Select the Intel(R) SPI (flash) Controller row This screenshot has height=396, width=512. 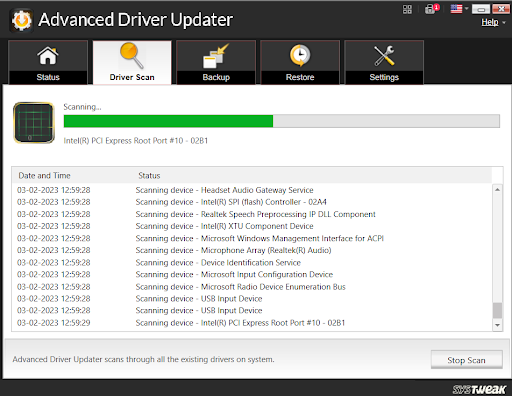click(x=252, y=202)
